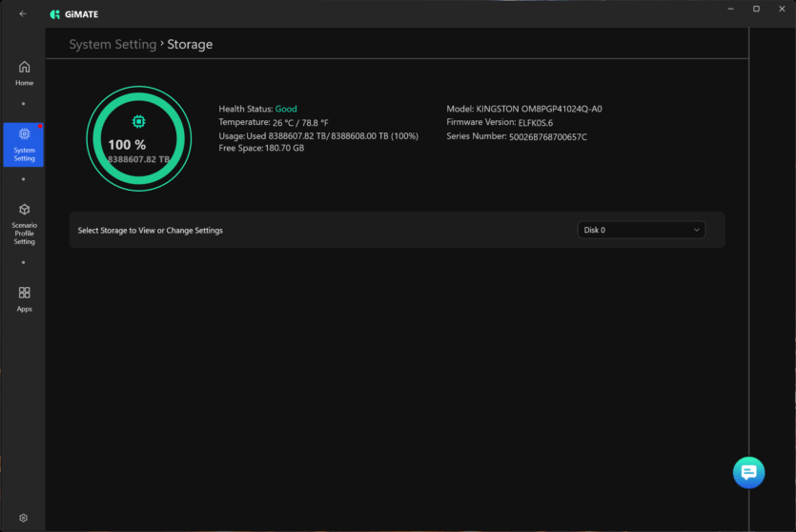Open the Apps section in sidebar

24,298
